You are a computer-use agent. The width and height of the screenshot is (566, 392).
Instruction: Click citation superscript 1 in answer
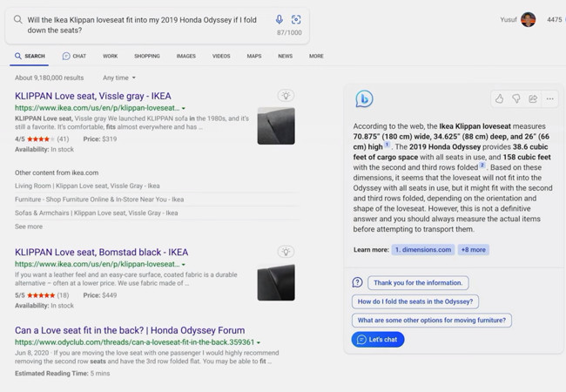tap(387, 145)
